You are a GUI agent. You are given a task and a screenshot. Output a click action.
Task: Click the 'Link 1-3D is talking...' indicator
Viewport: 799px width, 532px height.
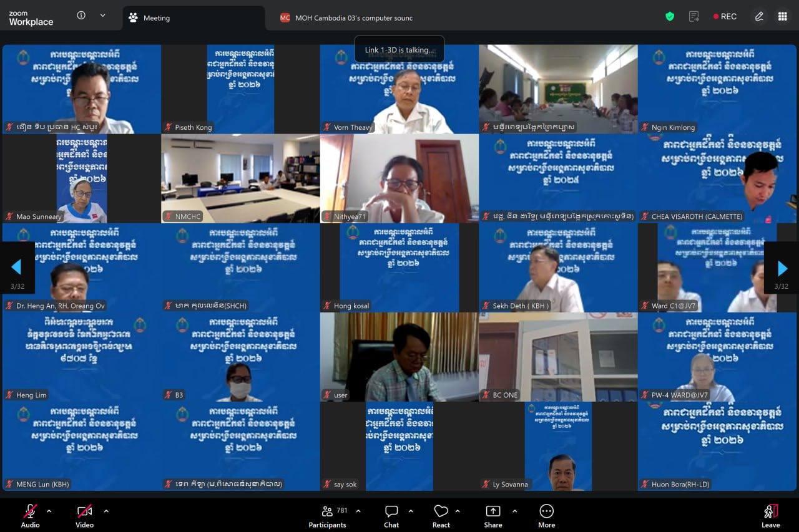pyautogui.click(x=399, y=50)
